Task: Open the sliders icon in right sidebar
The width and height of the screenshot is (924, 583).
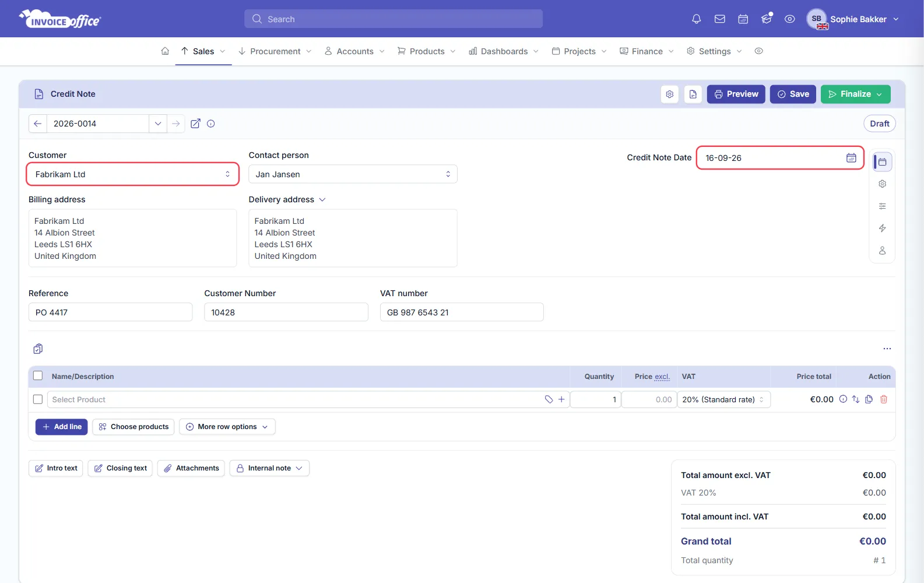Action: point(882,206)
